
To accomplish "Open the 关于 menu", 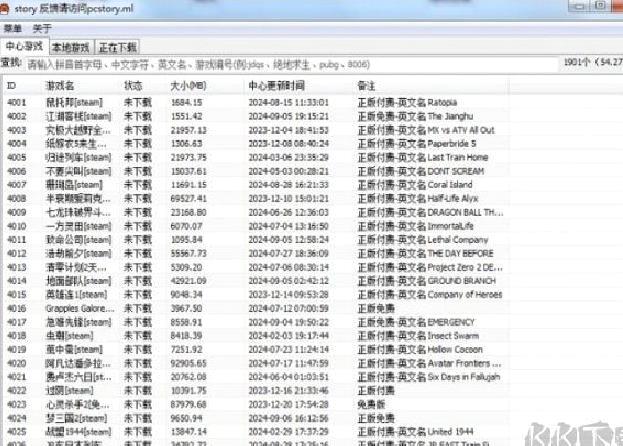I will [42, 29].
